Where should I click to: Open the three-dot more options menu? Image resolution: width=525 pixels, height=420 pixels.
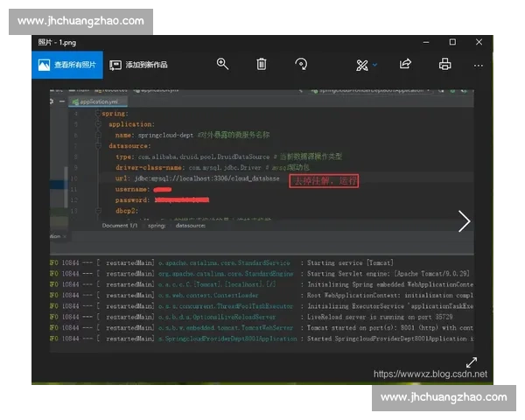(x=479, y=66)
